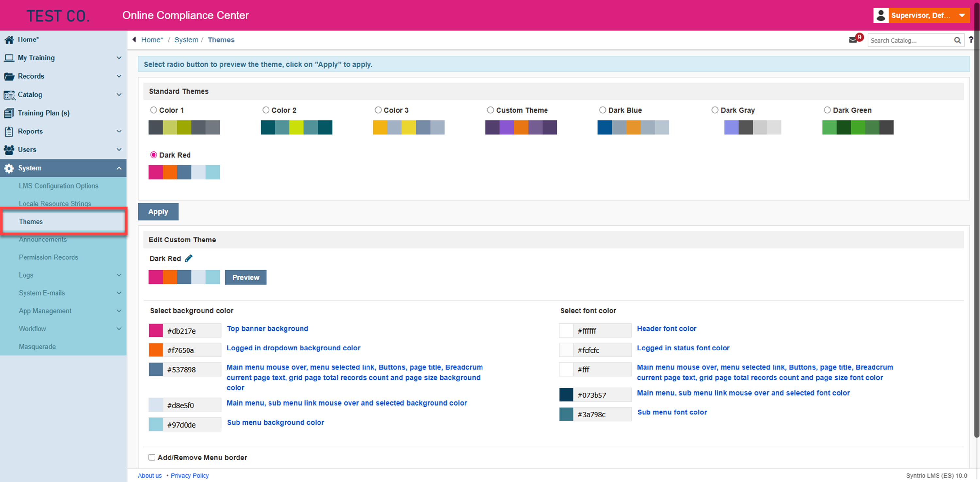Click the Apply button
The height and width of the screenshot is (482, 980).
158,212
